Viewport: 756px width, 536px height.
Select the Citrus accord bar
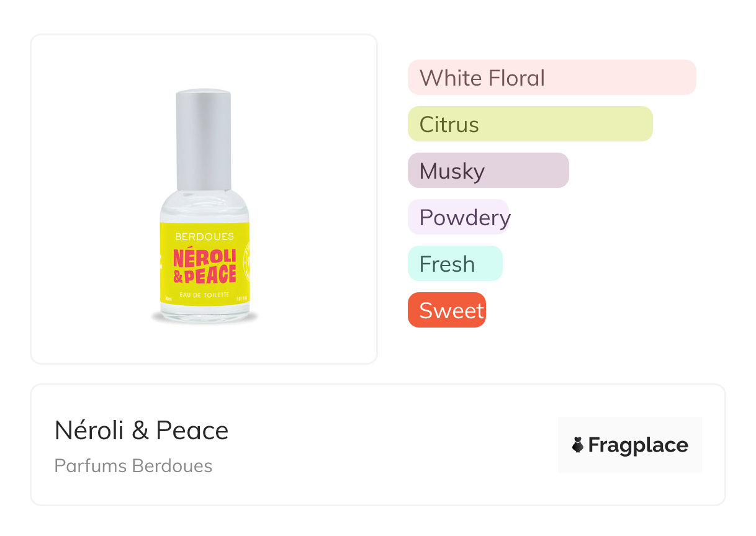pos(529,124)
